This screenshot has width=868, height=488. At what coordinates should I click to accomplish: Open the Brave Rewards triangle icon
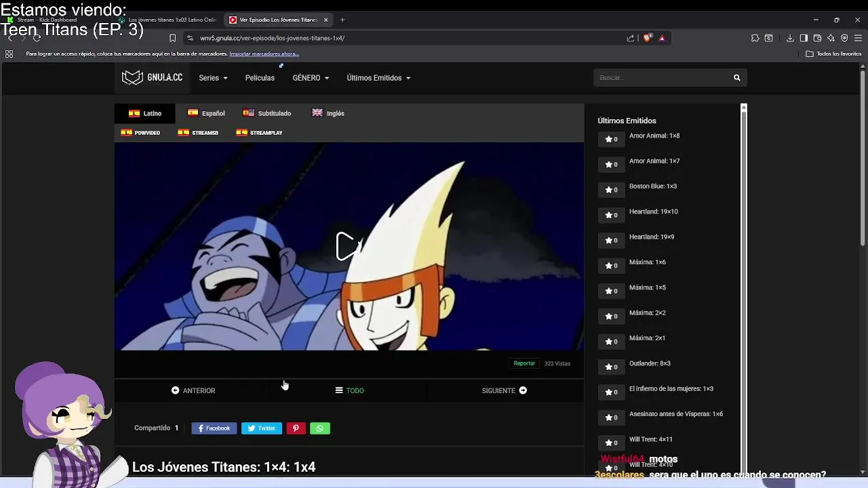coord(662,38)
